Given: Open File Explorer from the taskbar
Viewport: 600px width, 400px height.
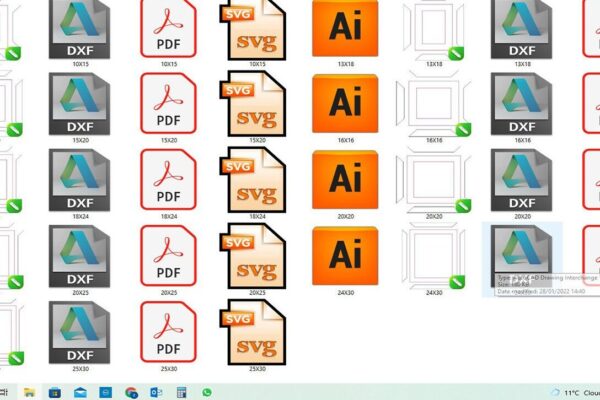Looking at the screenshot, I should [29, 392].
